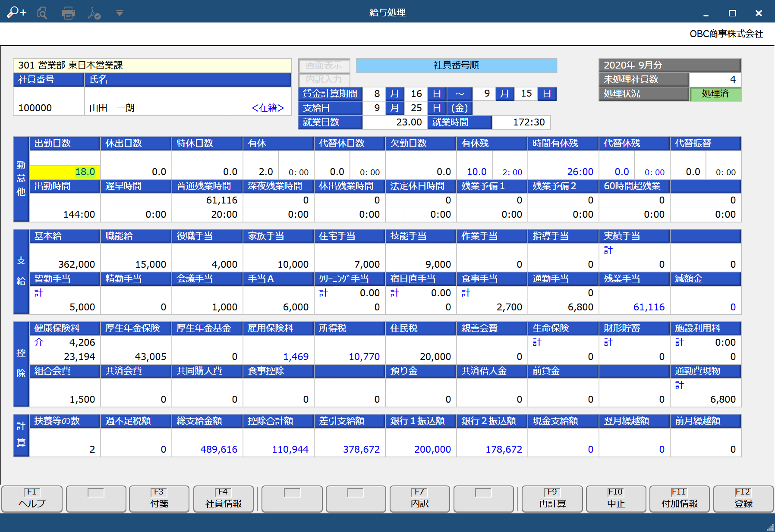Maximize the 給与処理 window

coord(732,13)
